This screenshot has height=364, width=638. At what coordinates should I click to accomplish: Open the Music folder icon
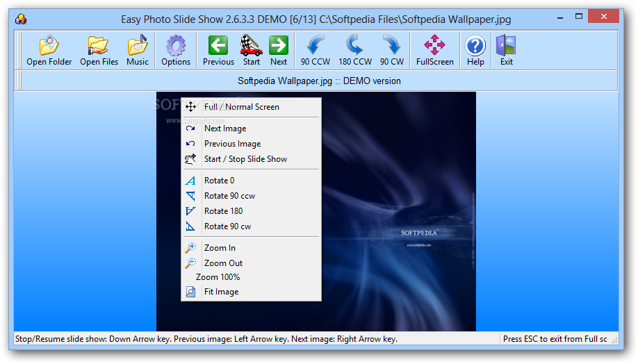[138, 45]
